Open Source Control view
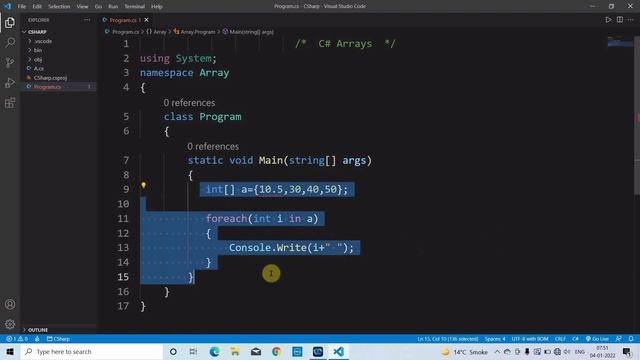640x360 pixels. point(10,62)
